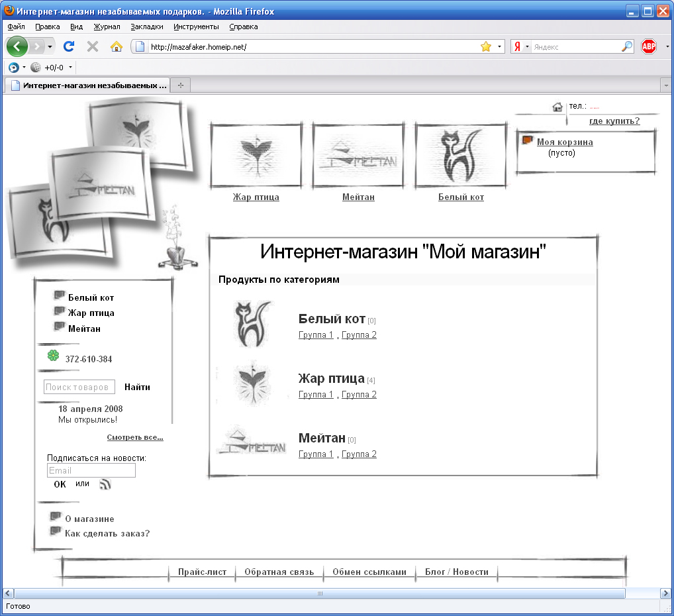
Task: Open Группа 2 under Жар птица category
Action: 359,395
